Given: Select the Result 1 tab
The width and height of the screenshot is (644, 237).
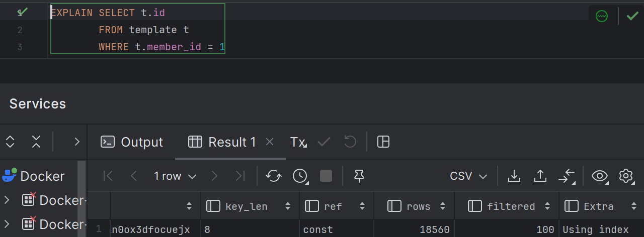Looking at the screenshot, I should coord(222,142).
